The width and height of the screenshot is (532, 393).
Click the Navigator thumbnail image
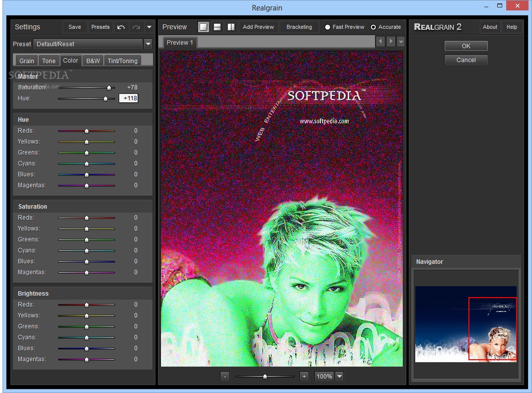click(466, 324)
